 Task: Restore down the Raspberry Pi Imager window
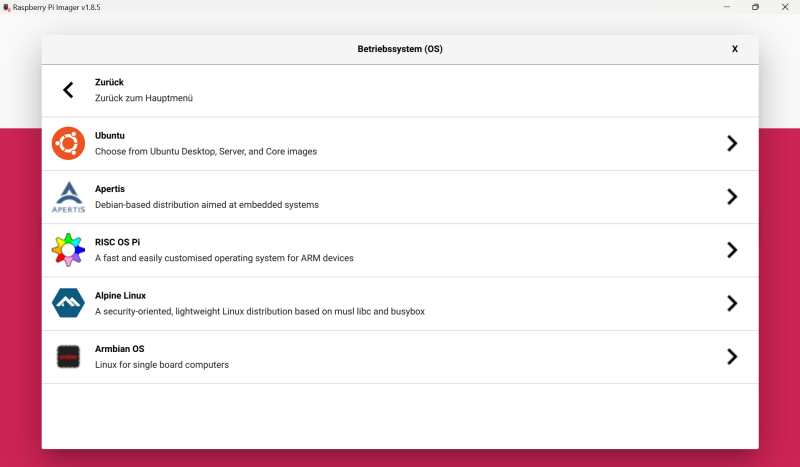(756, 7)
